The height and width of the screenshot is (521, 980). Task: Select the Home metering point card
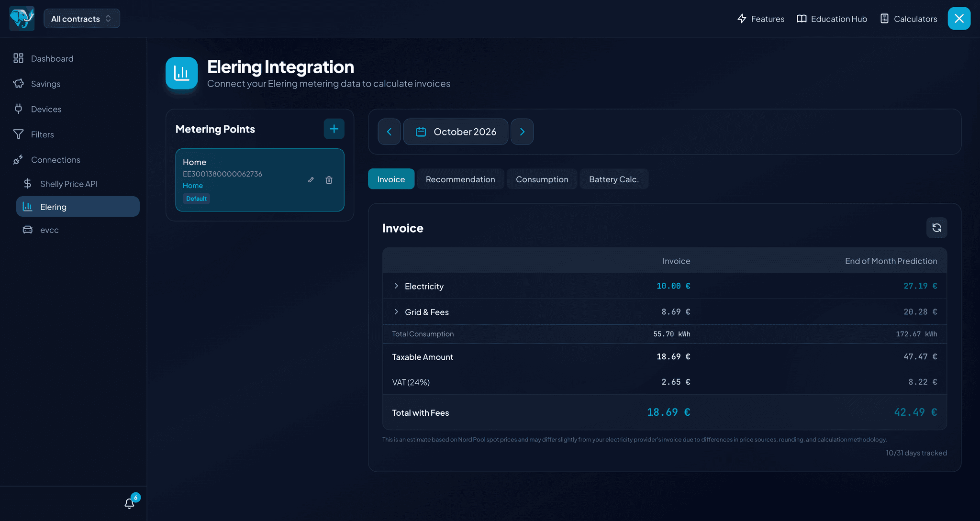click(x=260, y=180)
